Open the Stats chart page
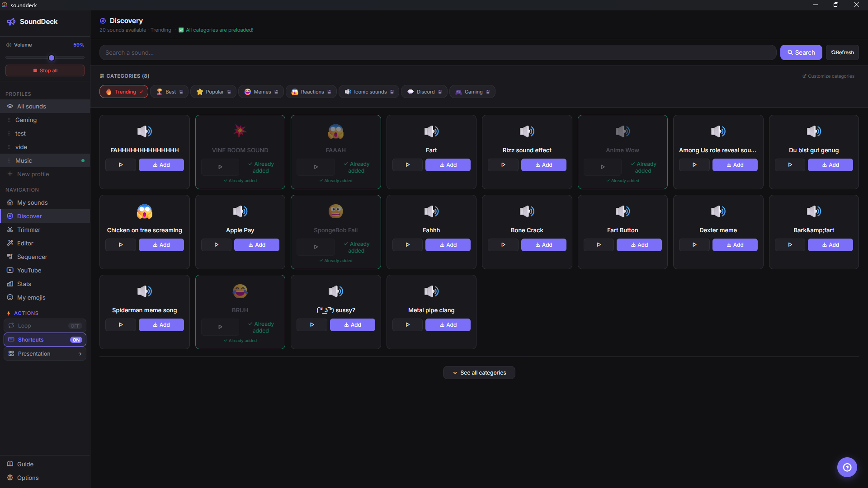The height and width of the screenshot is (488, 868). (45, 284)
